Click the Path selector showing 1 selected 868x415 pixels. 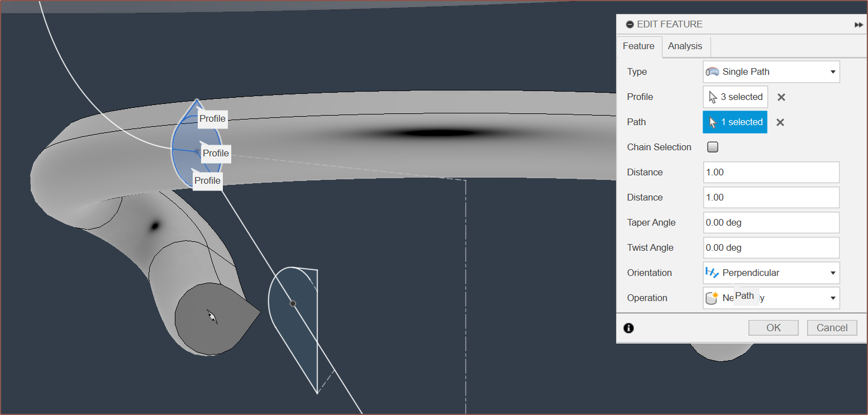click(x=735, y=122)
